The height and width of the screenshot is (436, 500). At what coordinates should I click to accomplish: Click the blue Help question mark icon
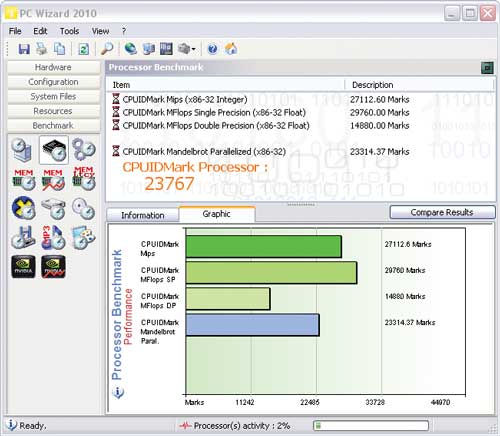[212, 49]
